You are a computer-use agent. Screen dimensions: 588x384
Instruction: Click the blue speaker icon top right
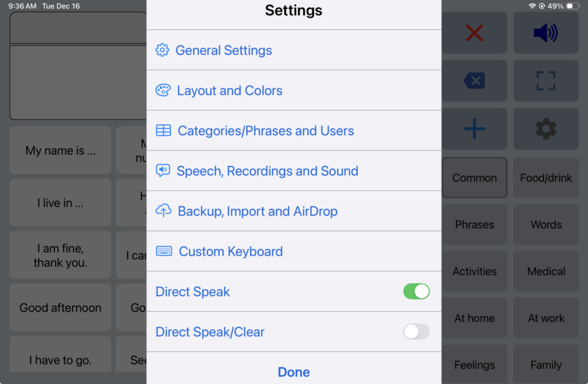pyautogui.click(x=546, y=32)
